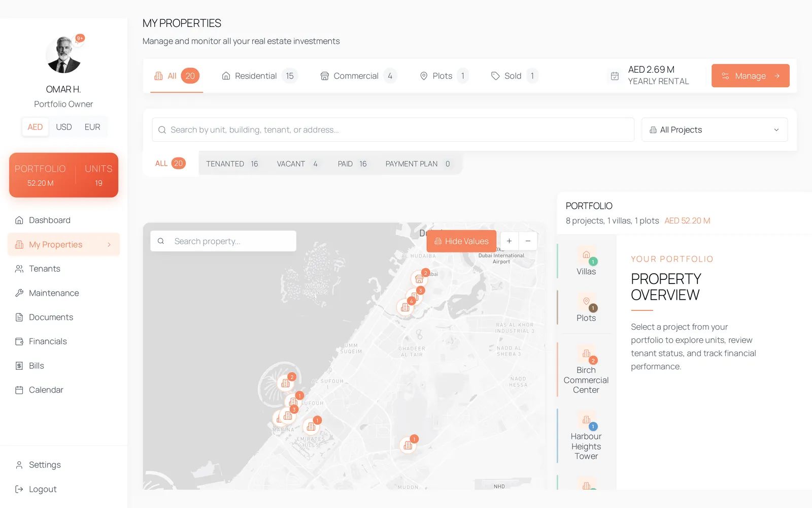The width and height of the screenshot is (812, 508).
Task: Open Documents in the sidebar
Action: click(63, 317)
